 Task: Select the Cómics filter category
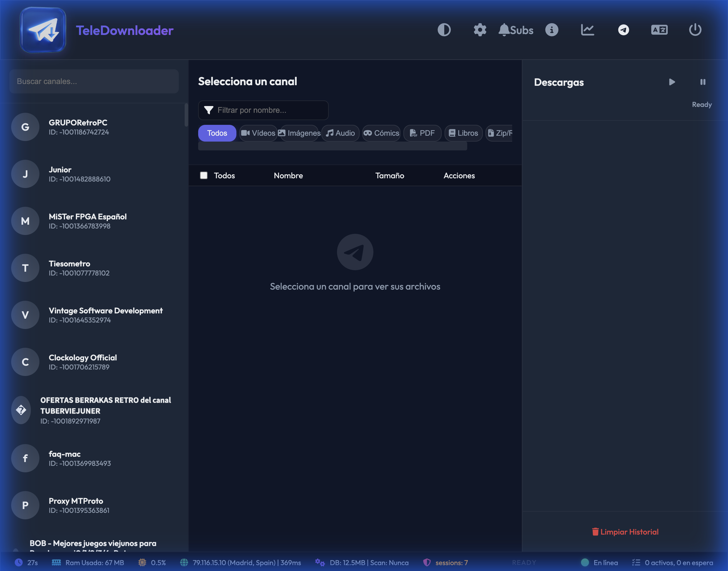click(x=381, y=133)
